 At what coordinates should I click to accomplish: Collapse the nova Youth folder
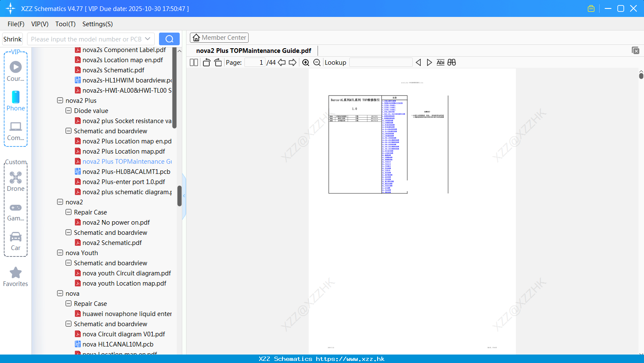pos(60,253)
